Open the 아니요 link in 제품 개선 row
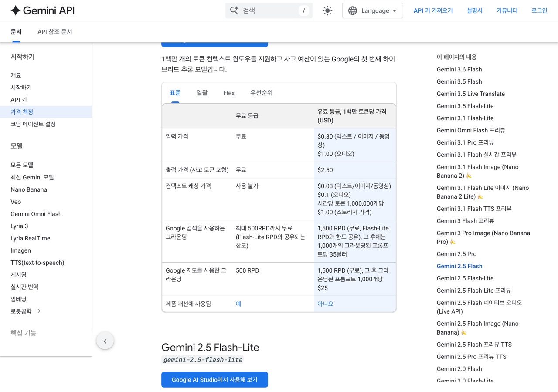The height and width of the screenshot is (392, 558). tap(325, 304)
